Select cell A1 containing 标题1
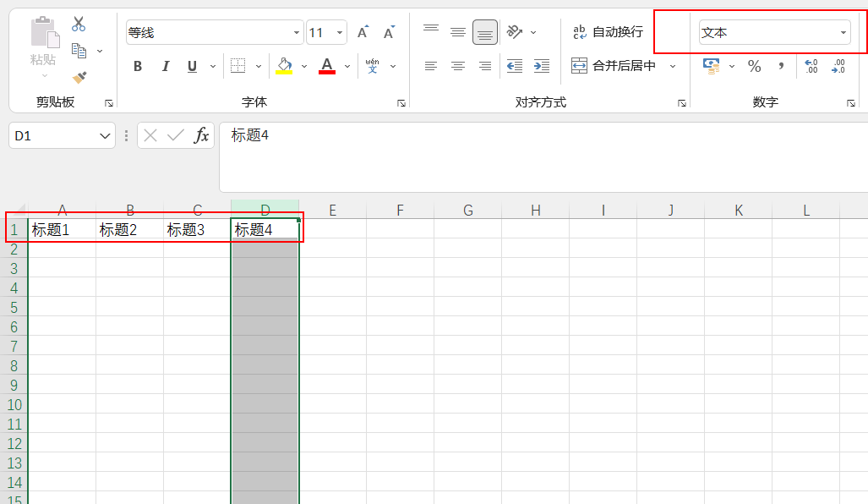 [62, 228]
